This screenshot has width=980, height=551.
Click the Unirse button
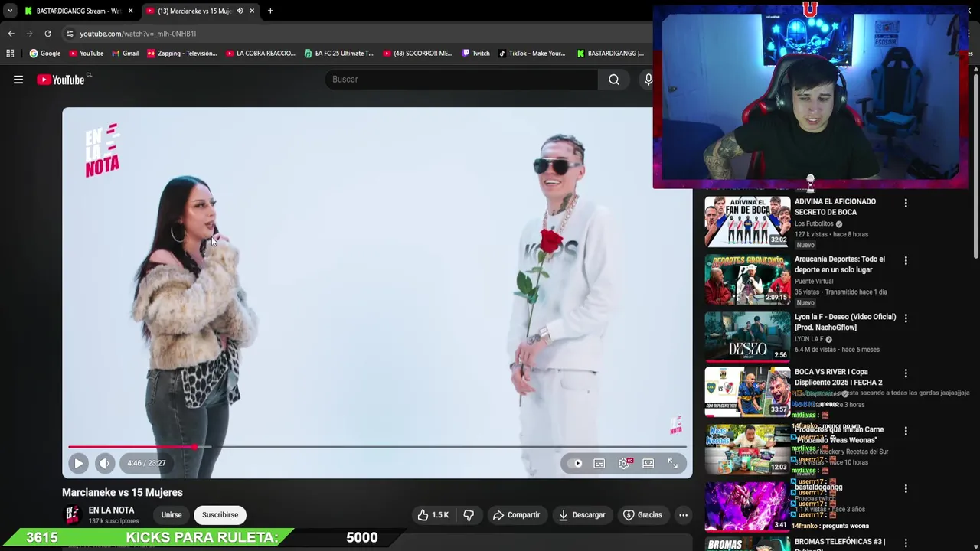pyautogui.click(x=171, y=515)
